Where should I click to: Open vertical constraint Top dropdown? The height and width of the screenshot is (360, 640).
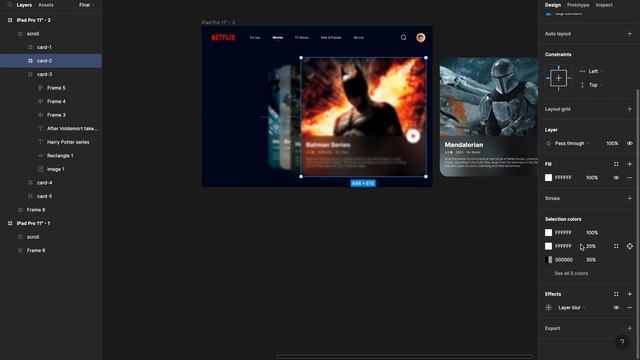[596, 85]
